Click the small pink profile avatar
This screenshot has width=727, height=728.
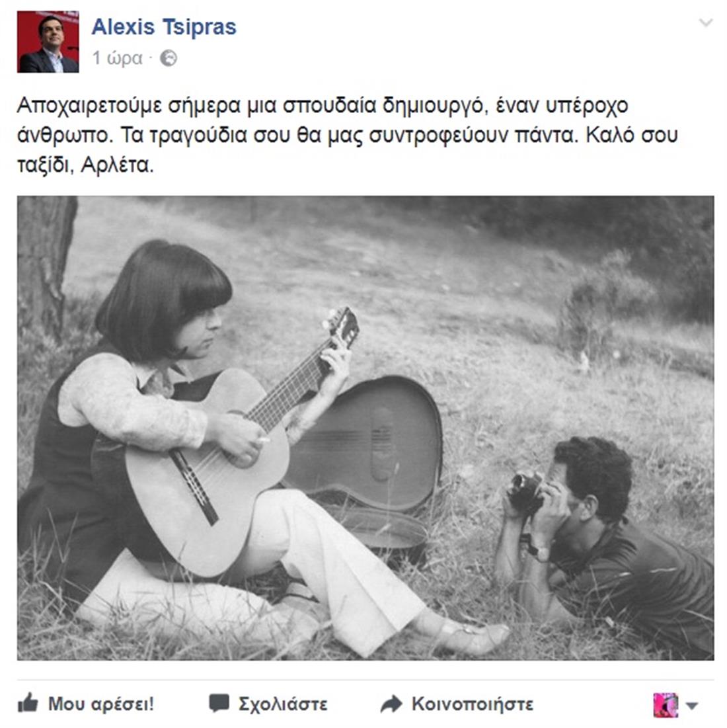[x=666, y=705]
